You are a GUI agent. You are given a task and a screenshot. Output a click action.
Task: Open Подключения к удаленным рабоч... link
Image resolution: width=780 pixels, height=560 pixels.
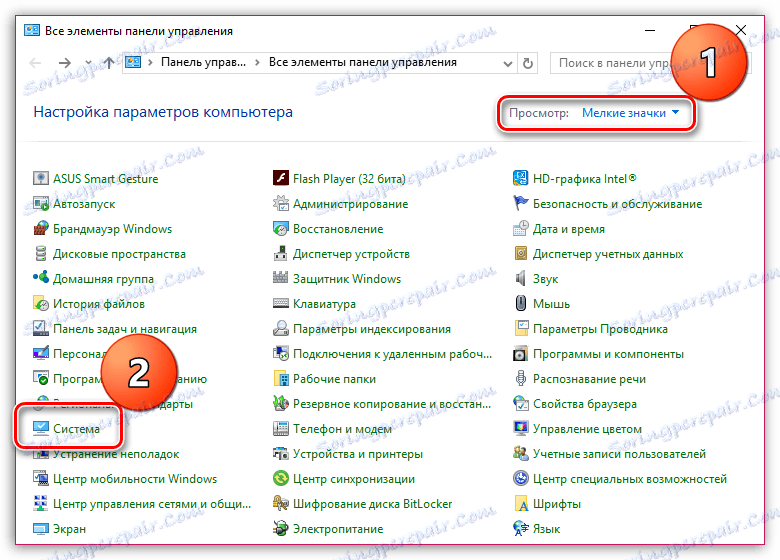point(392,354)
